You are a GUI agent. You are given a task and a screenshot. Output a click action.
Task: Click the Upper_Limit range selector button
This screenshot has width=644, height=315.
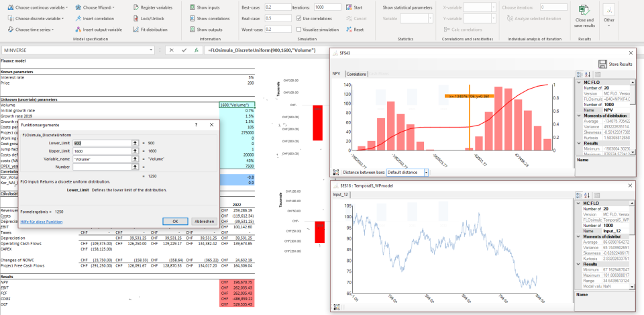134,150
